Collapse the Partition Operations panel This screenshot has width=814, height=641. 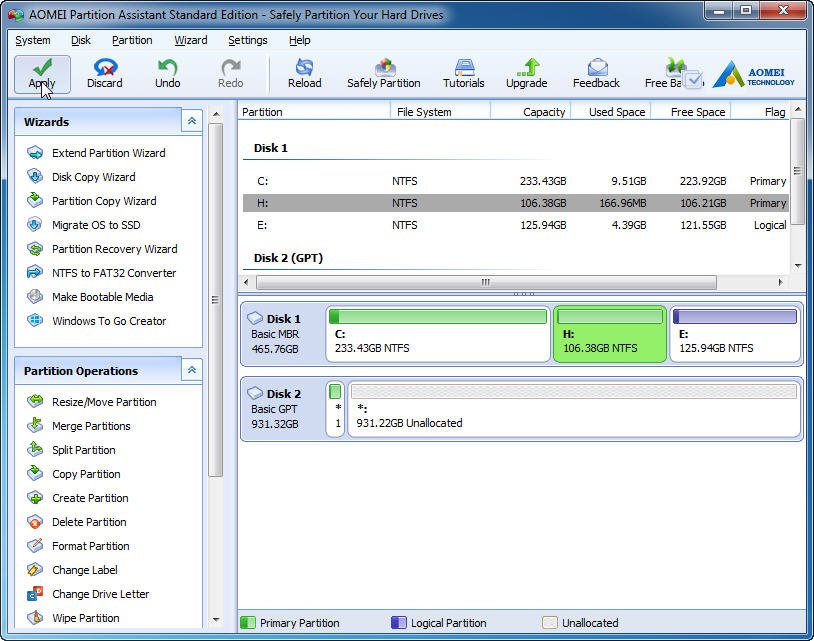pyautogui.click(x=191, y=370)
